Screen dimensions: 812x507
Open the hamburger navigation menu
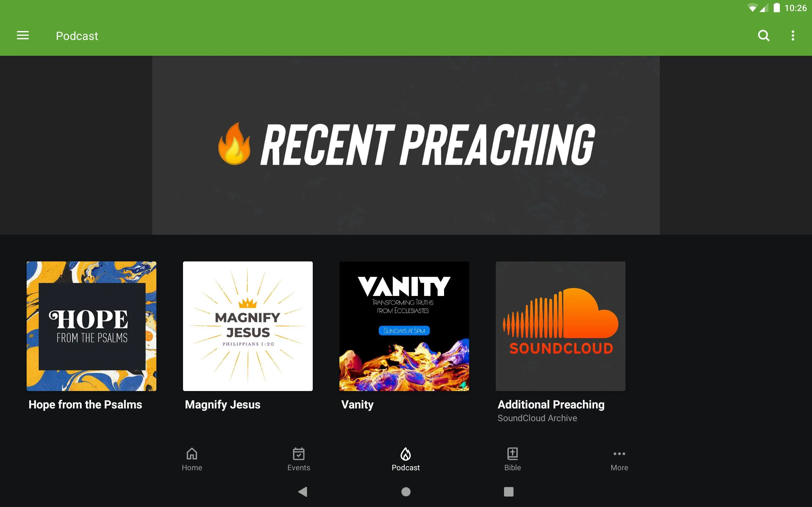pyautogui.click(x=22, y=35)
